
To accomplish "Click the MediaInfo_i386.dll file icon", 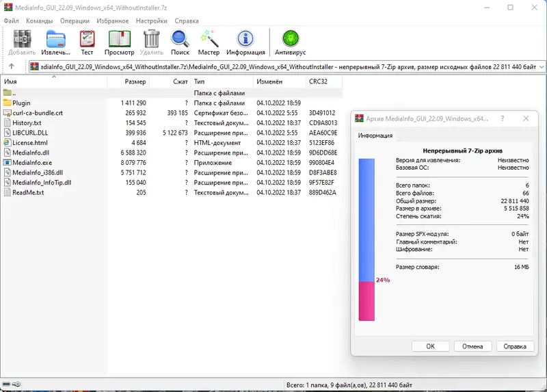I will tap(7, 172).
